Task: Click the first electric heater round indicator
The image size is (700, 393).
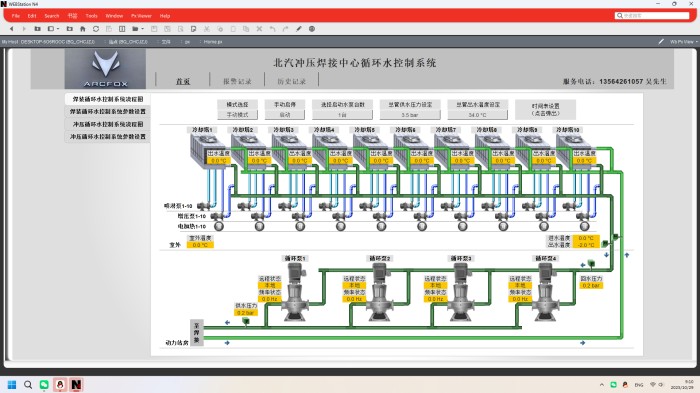Action: point(219,226)
